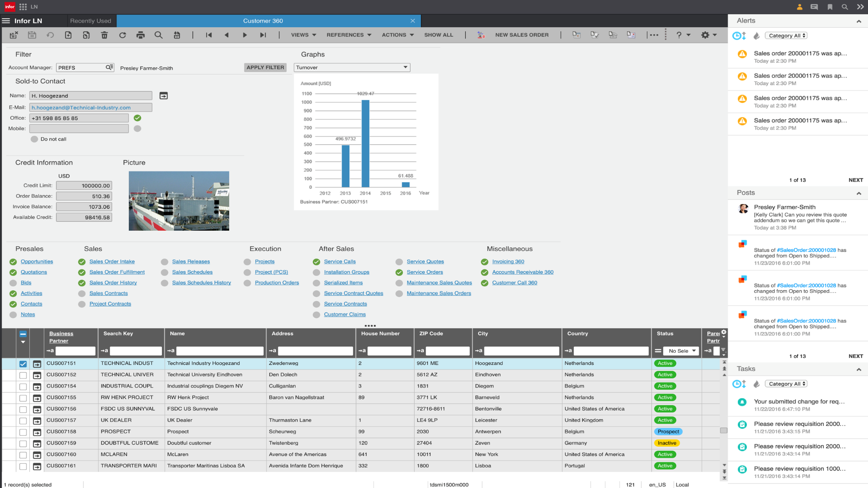Go to the previous record
This screenshot has width=868, height=488.
pyautogui.click(x=227, y=35)
